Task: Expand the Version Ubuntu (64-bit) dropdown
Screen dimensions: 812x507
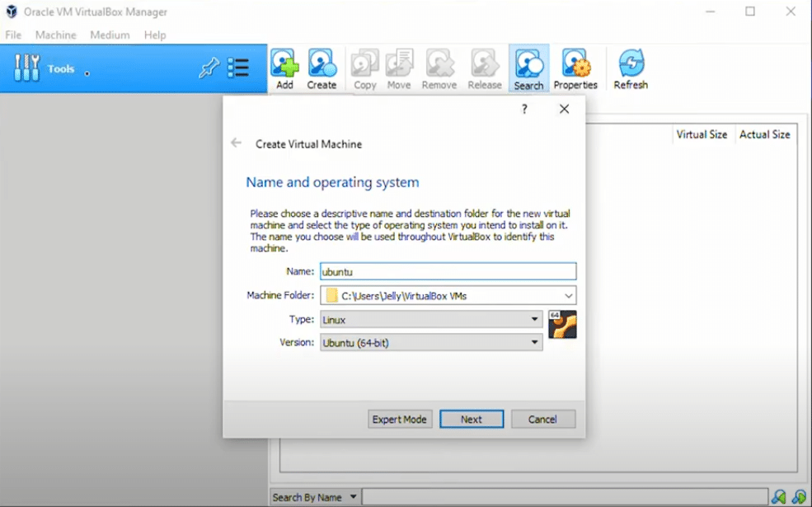Action: pos(534,342)
